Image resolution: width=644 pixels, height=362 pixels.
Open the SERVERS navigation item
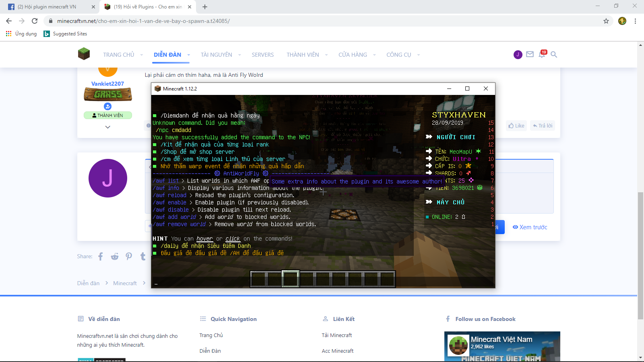(263, 55)
